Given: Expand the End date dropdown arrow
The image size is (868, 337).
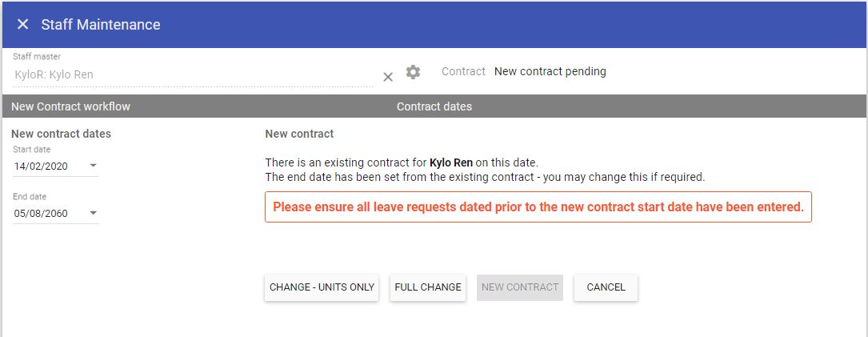Looking at the screenshot, I should [93, 213].
